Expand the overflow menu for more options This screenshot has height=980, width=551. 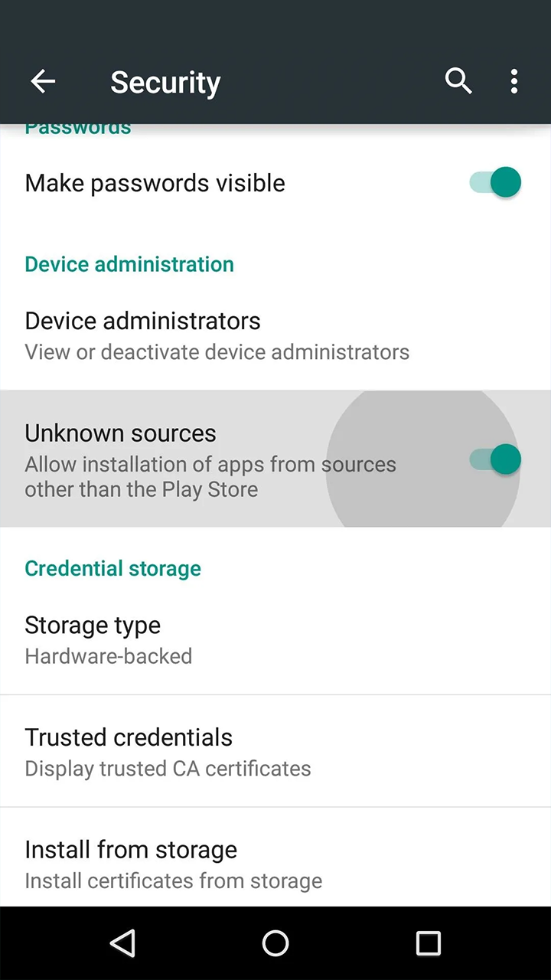pos(514,81)
